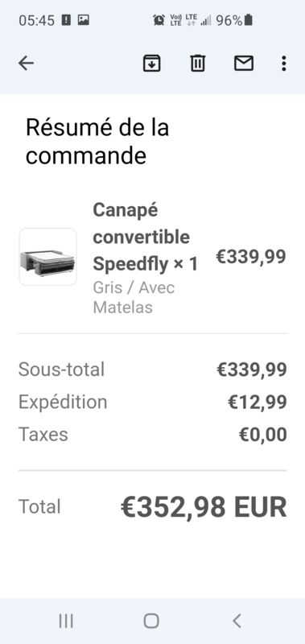The height and width of the screenshot is (644, 305).
Task: Tap the Canapé convertible Speedfly product name
Action: (x=146, y=237)
